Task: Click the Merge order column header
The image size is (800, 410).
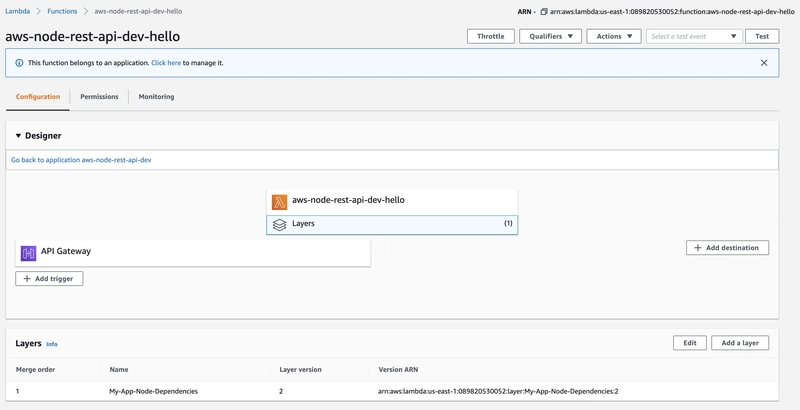Action: pos(35,370)
